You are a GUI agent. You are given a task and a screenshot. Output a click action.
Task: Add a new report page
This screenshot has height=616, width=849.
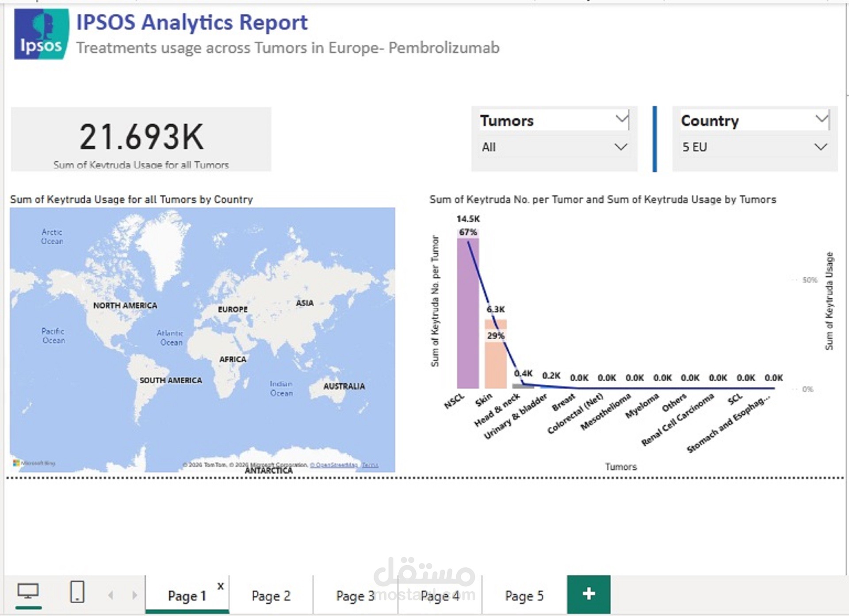(589, 594)
